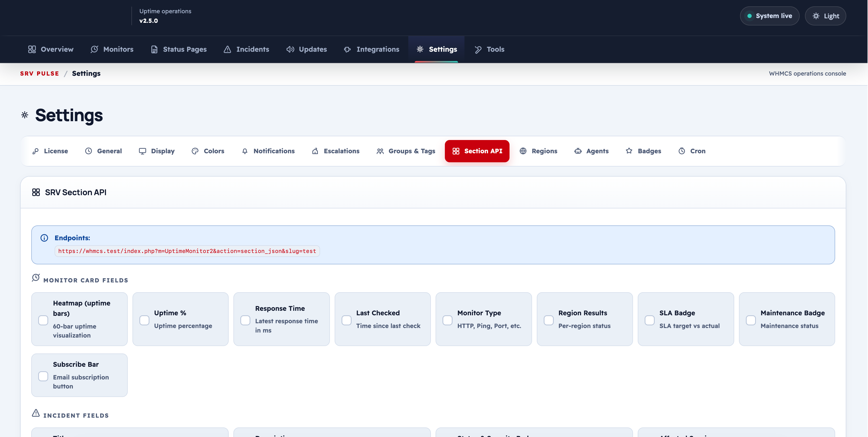The width and height of the screenshot is (868, 437).
Task: Click the Settings gear icon in navigation
Action: click(420, 49)
